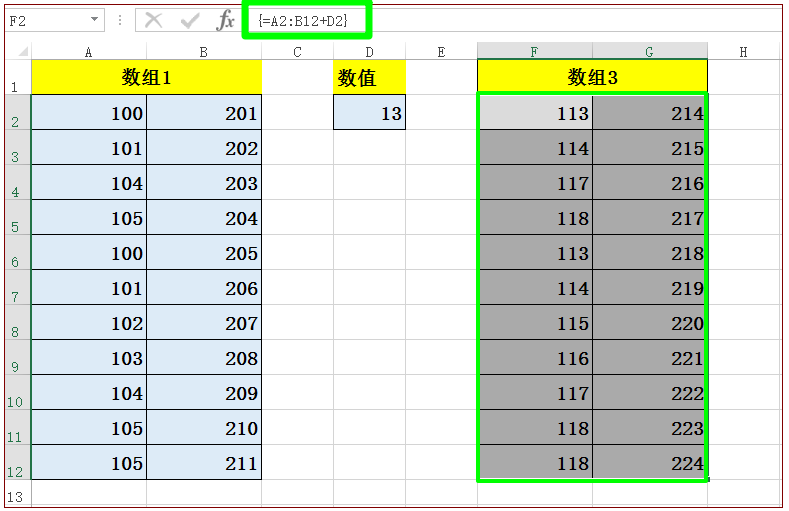
Task: Open Insert Function via the fx icon
Action: tap(225, 21)
